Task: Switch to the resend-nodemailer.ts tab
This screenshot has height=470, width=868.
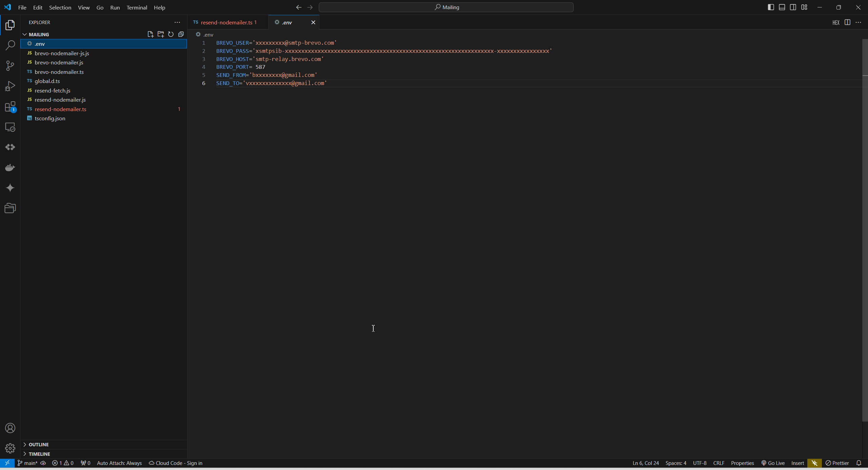Action: (x=226, y=22)
